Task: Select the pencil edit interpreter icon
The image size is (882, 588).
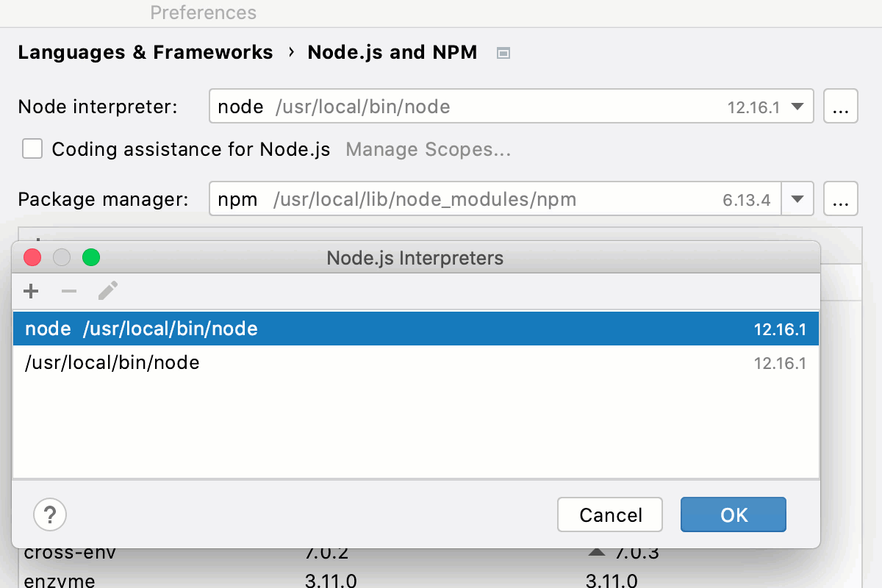Action: [107, 290]
